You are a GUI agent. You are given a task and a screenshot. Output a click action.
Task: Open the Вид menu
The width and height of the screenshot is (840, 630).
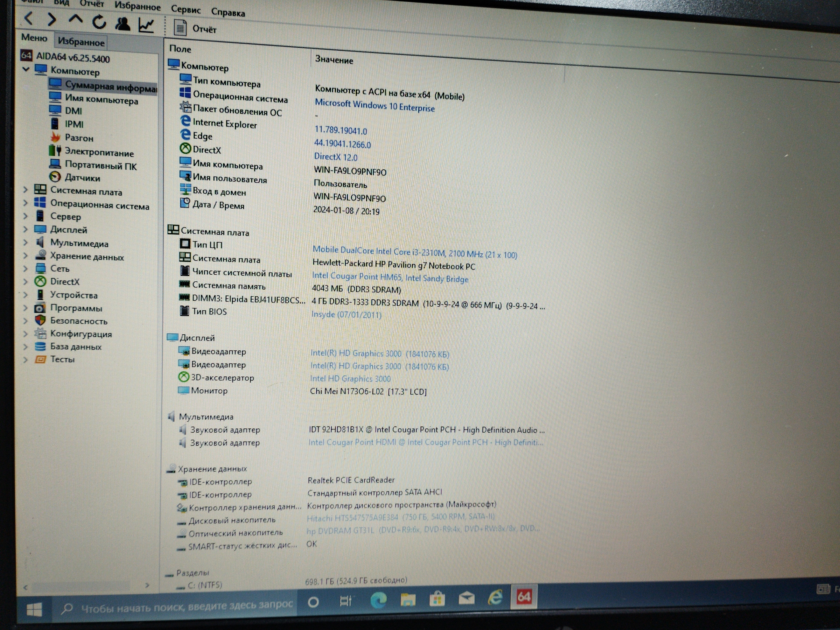pyautogui.click(x=61, y=3)
